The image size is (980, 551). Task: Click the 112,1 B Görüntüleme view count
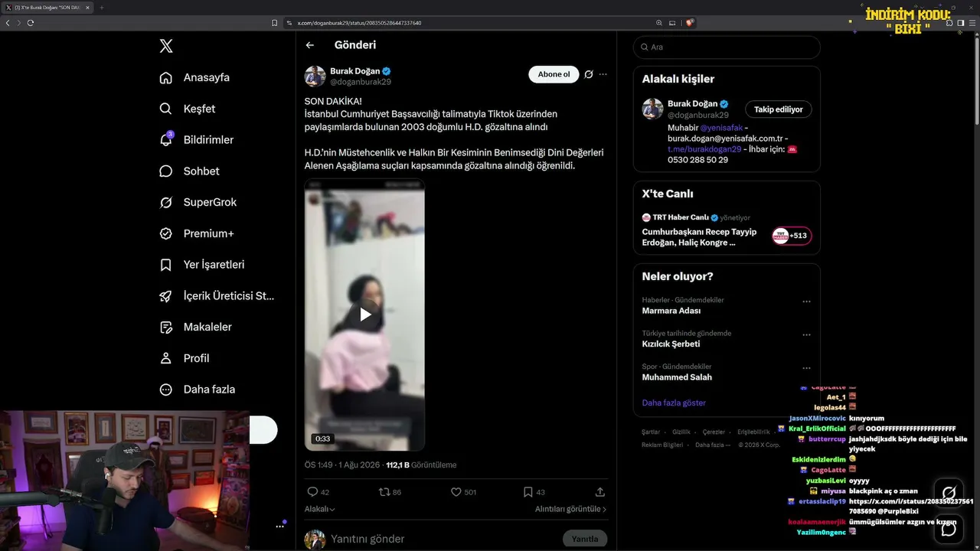click(x=421, y=465)
